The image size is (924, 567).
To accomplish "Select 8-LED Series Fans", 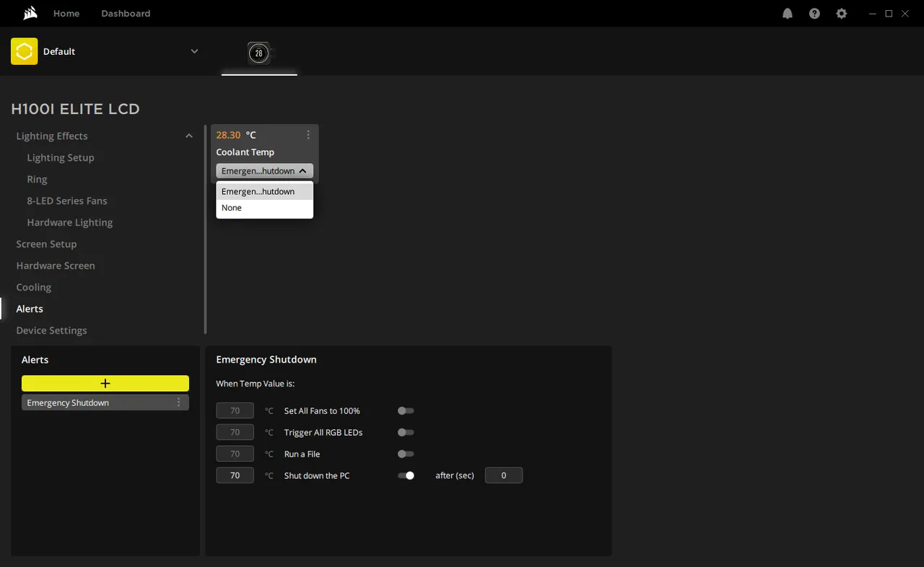I will pos(67,201).
